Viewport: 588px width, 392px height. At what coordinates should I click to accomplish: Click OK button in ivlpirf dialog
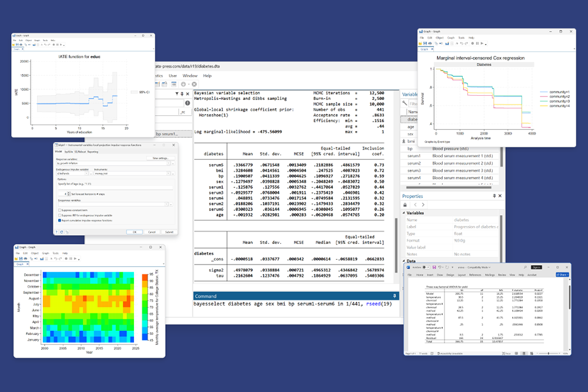[x=134, y=232]
